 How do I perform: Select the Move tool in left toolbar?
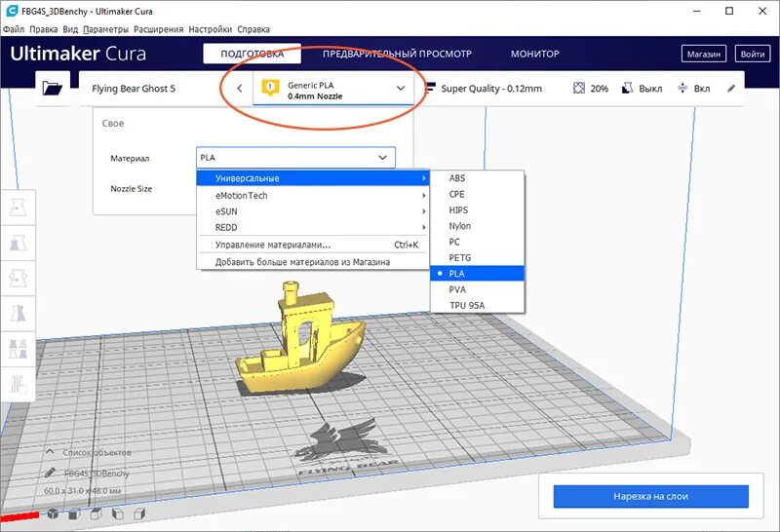[18, 208]
